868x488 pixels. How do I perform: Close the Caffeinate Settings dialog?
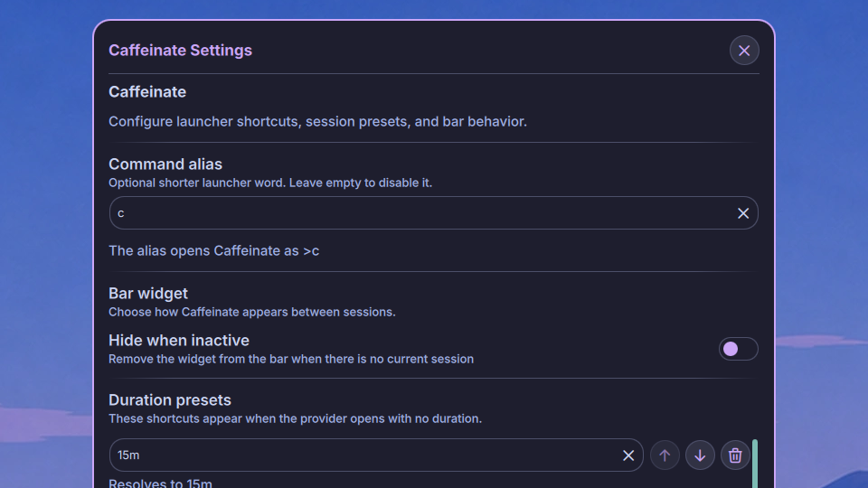[x=744, y=51]
